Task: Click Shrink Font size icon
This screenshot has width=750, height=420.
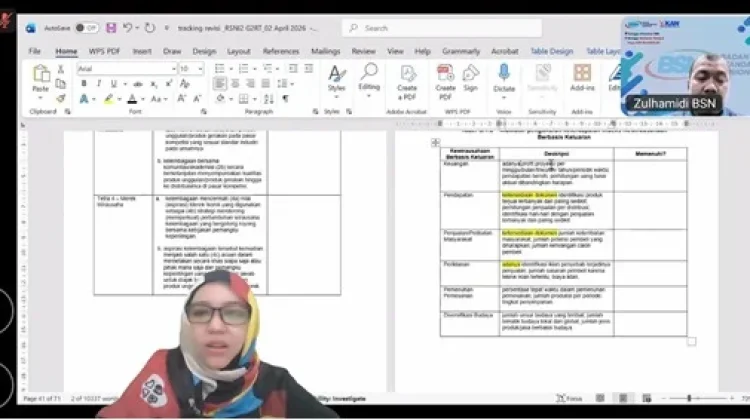Action: tap(197, 99)
